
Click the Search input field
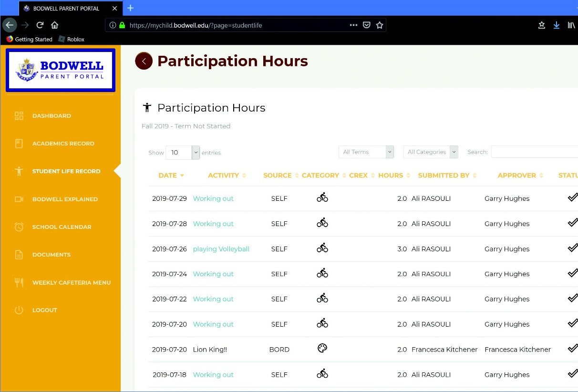click(x=534, y=152)
